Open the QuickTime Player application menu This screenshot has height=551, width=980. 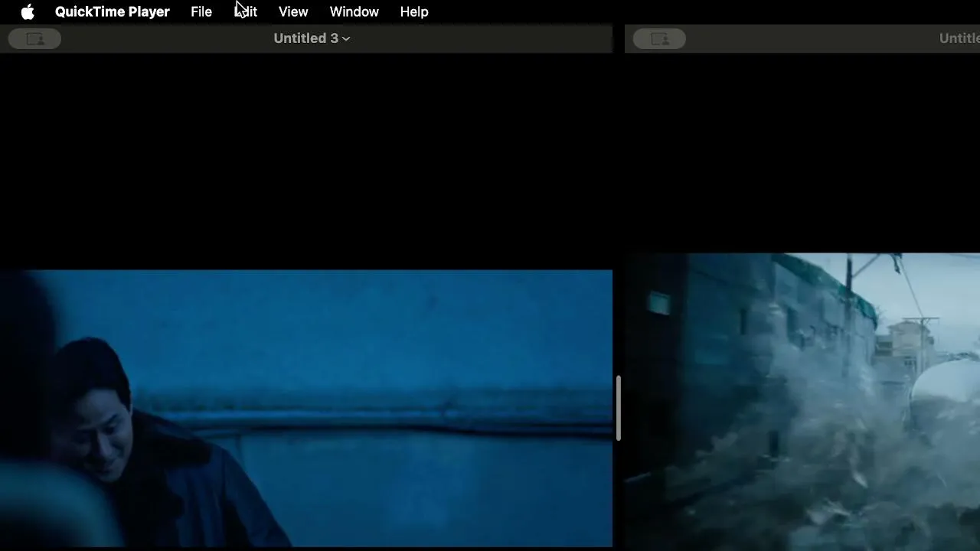click(x=113, y=12)
